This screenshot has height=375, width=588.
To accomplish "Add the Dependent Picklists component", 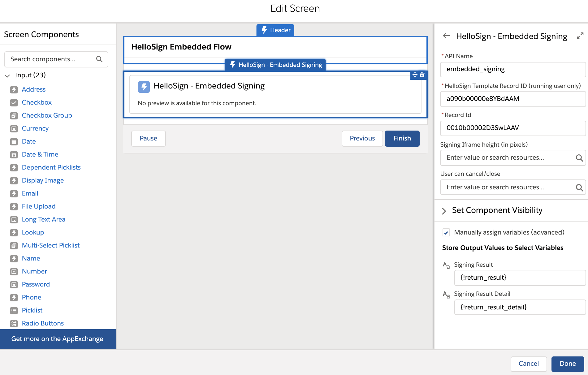I will pos(51,167).
